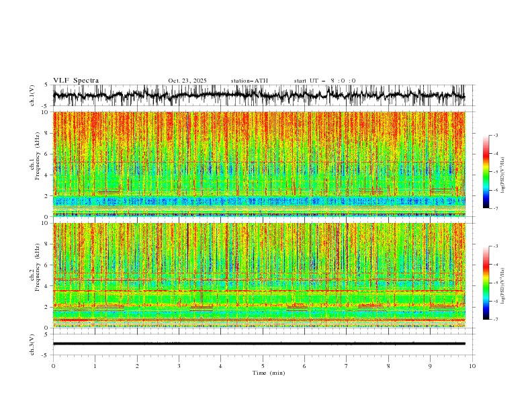Screen dimensions: 532x411
Task: Click the time axis tick label '10'
Action: [472, 366]
